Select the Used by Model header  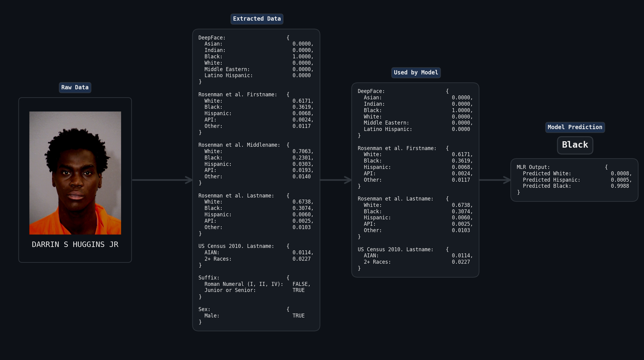tap(416, 73)
